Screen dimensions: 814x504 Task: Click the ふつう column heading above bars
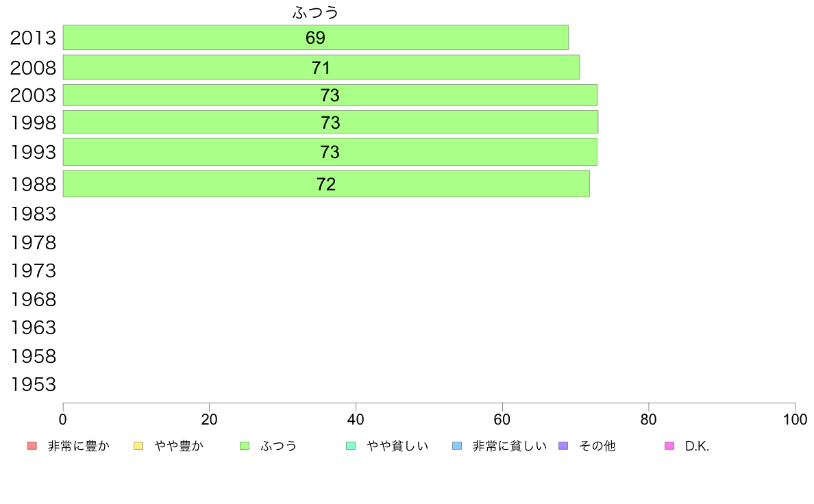pos(316,12)
